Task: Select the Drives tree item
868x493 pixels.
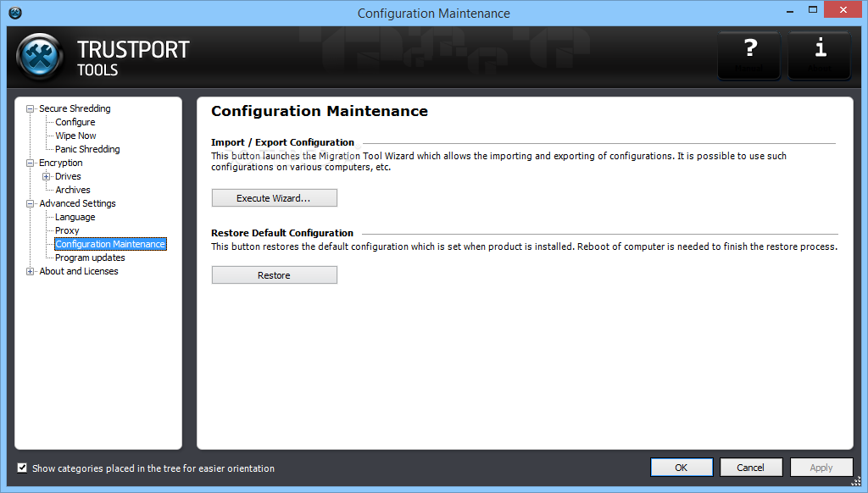Action: coord(68,176)
